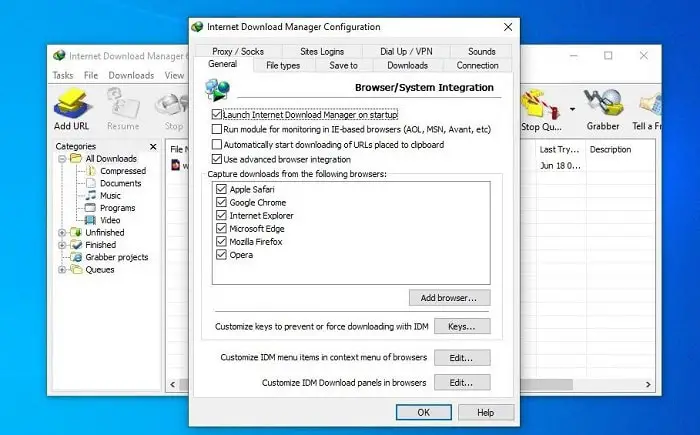Expand the Unfinished tree node
This screenshot has height=435, width=700.
(x=62, y=233)
